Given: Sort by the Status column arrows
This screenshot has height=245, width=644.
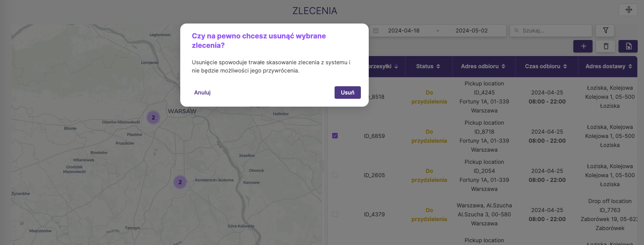Looking at the screenshot, I should click(438, 66).
